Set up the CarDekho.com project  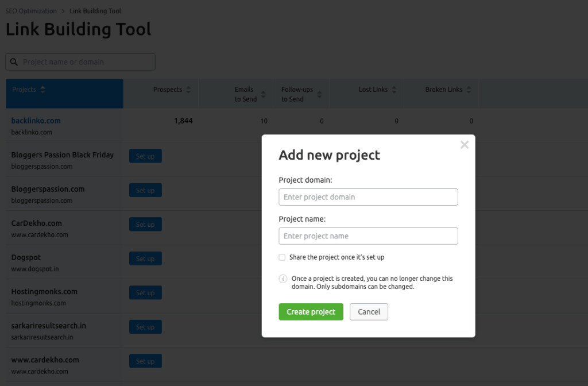(145, 225)
